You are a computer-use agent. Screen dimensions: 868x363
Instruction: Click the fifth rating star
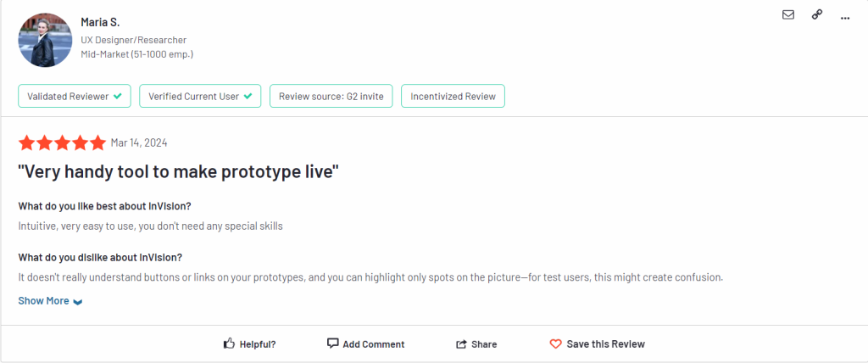[x=98, y=143]
